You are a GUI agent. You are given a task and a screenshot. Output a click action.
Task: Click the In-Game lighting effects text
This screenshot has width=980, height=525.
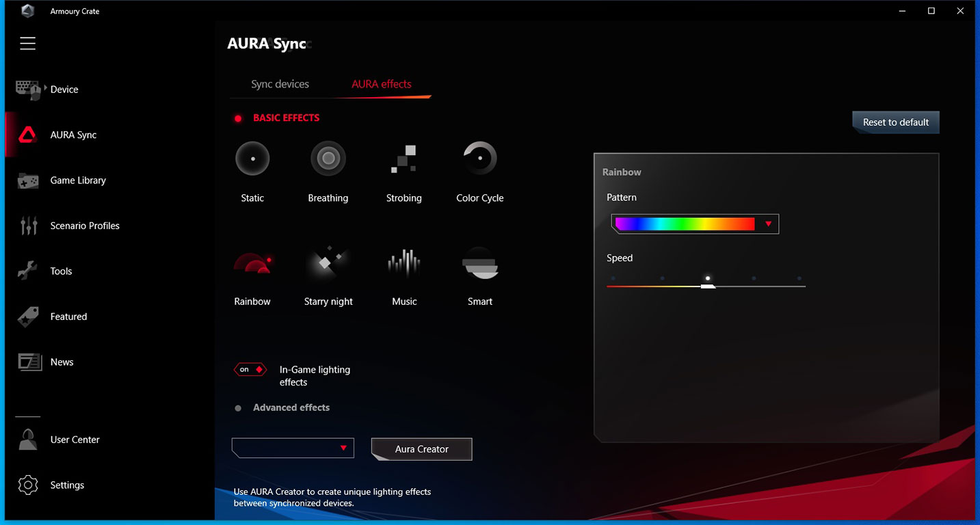coord(315,376)
